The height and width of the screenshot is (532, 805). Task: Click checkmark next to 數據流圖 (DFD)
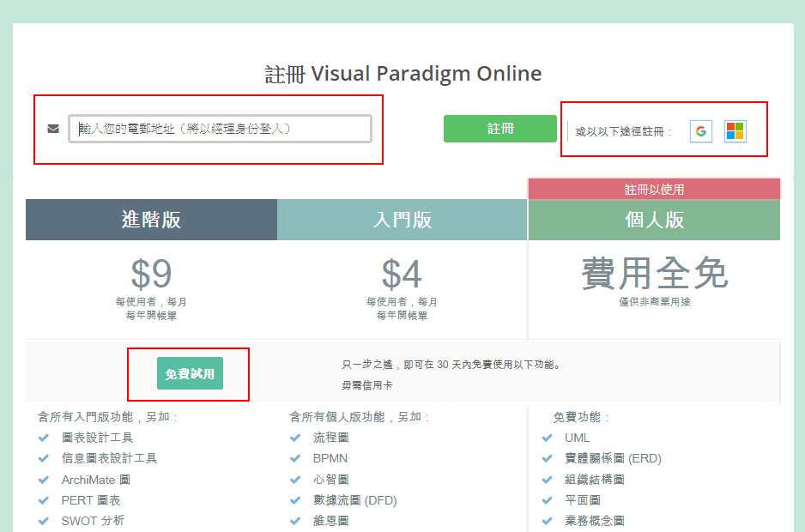(295, 500)
